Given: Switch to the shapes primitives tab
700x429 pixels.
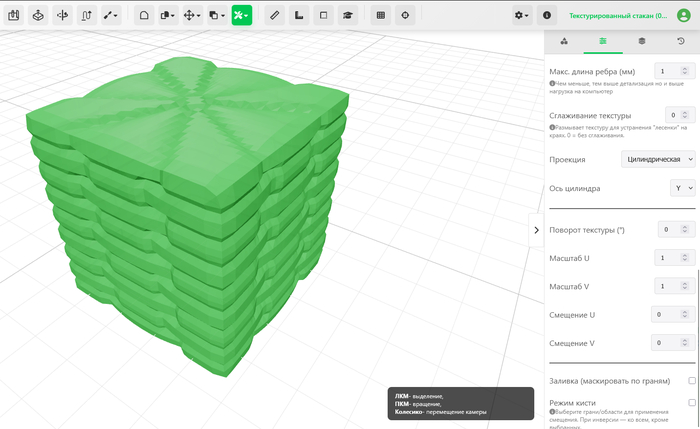Looking at the screenshot, I should 564,41.
